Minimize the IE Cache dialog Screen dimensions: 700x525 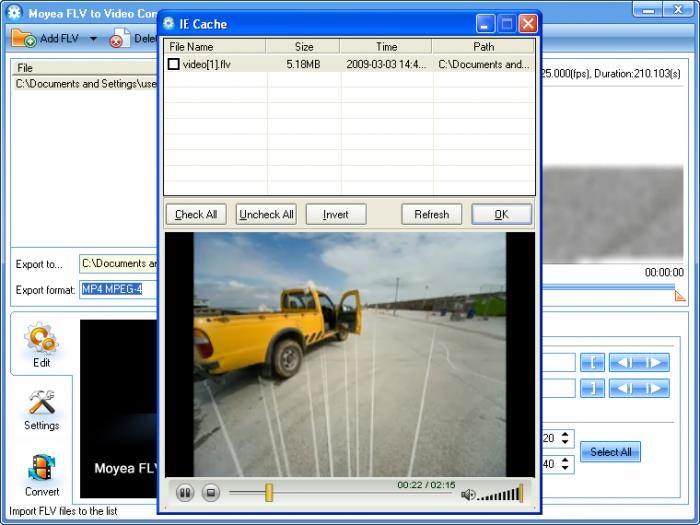click(x=485, y=24)
